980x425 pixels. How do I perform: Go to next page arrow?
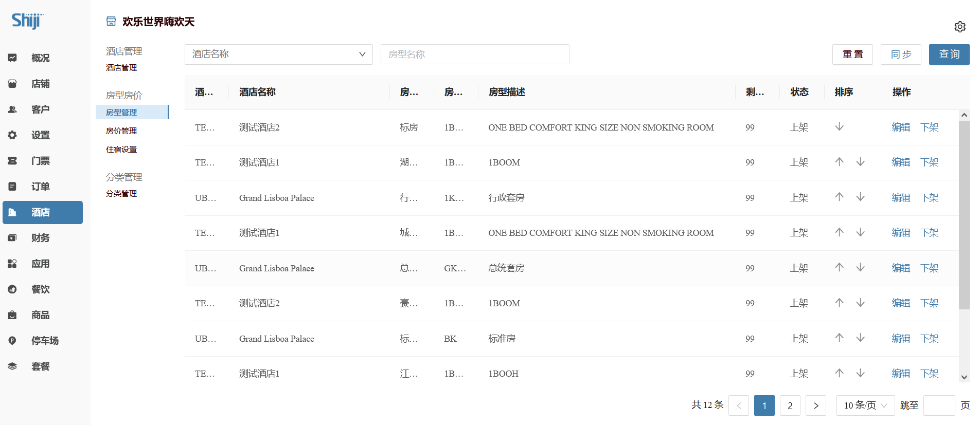pos(815,405)
